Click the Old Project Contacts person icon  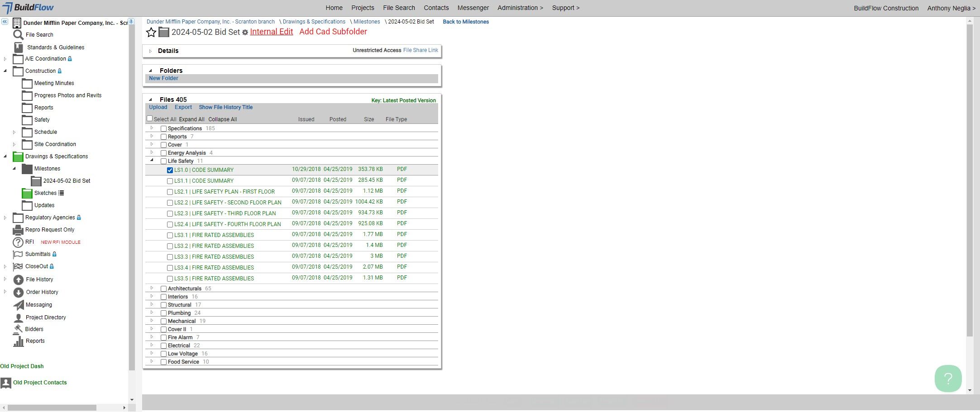(6, 383)
